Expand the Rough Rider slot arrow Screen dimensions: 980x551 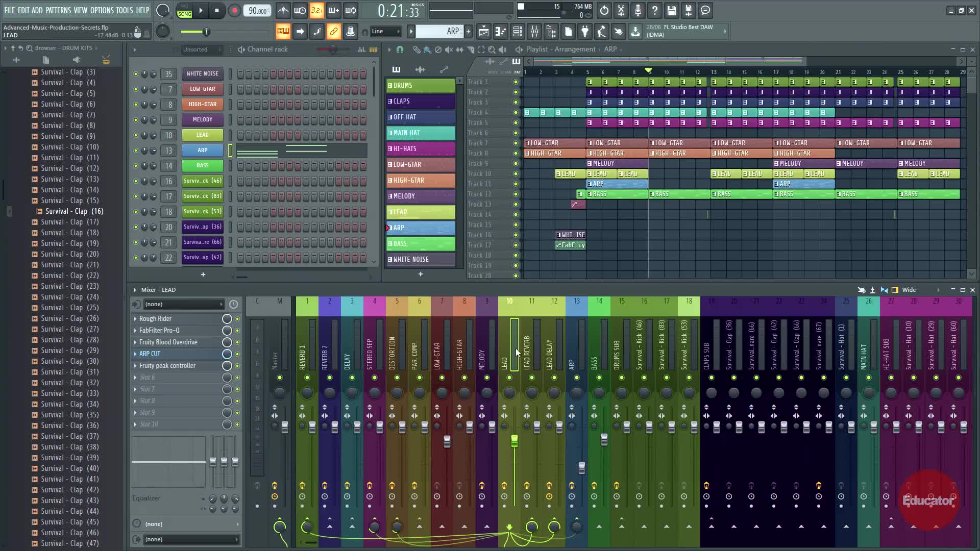click(x=135, y=319)
